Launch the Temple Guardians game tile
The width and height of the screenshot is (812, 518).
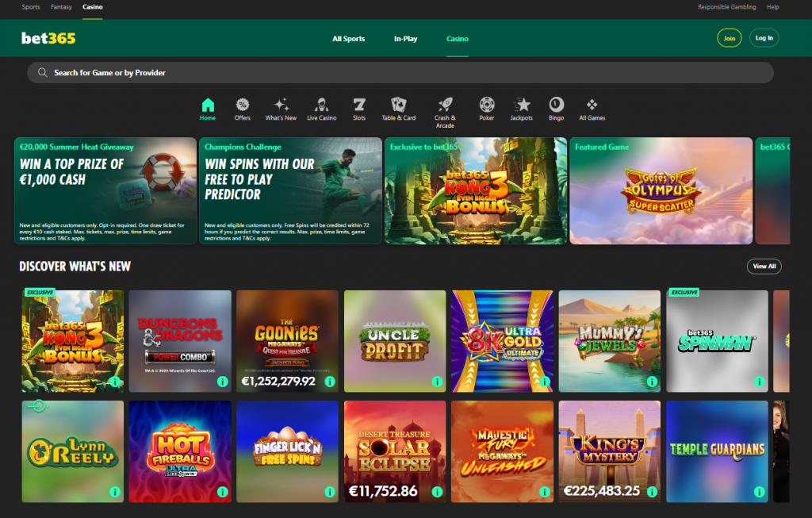point(717,451)
